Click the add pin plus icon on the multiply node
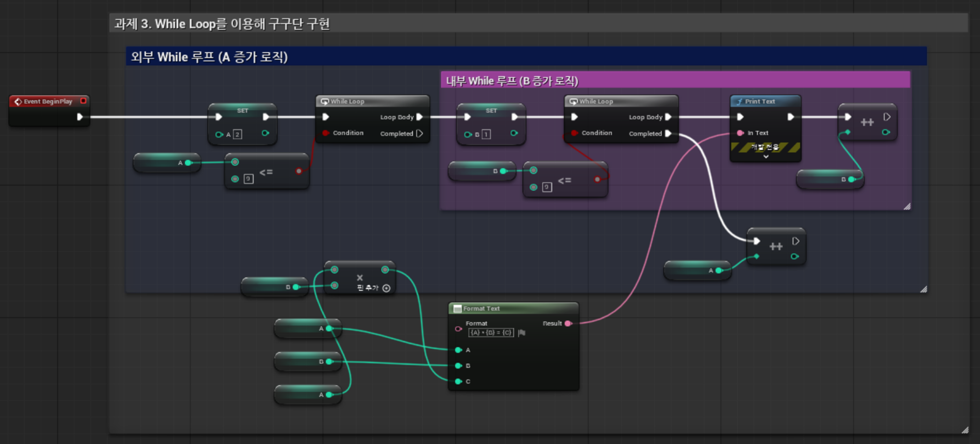Screen dimensions: 980x444 click(x=386, y=288)
